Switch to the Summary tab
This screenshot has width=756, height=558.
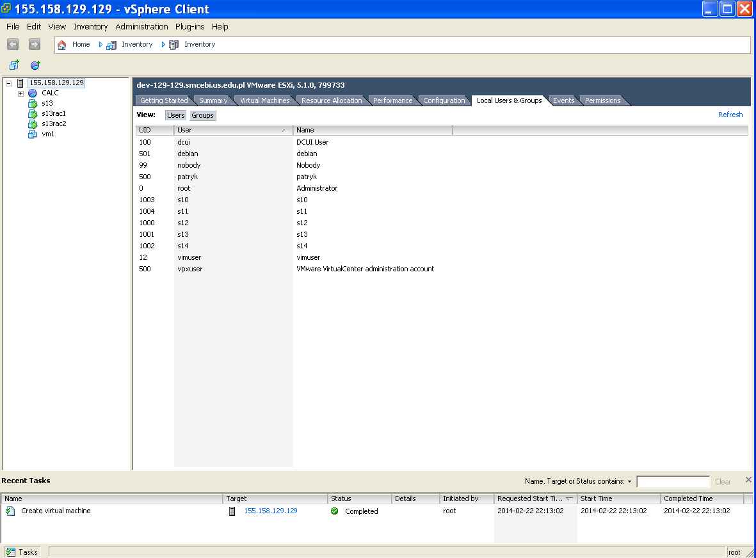[x=213, y=100]
